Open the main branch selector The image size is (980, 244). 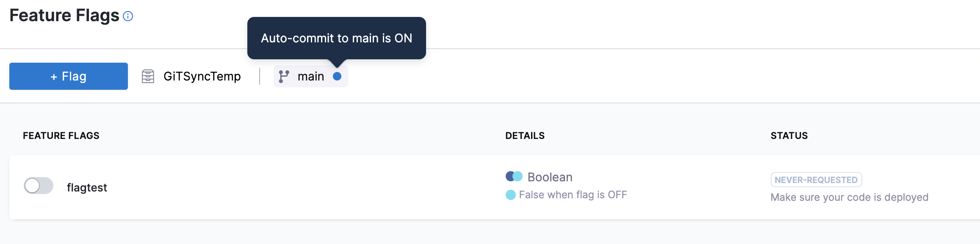pyautogui.click(x=310, y=76)
